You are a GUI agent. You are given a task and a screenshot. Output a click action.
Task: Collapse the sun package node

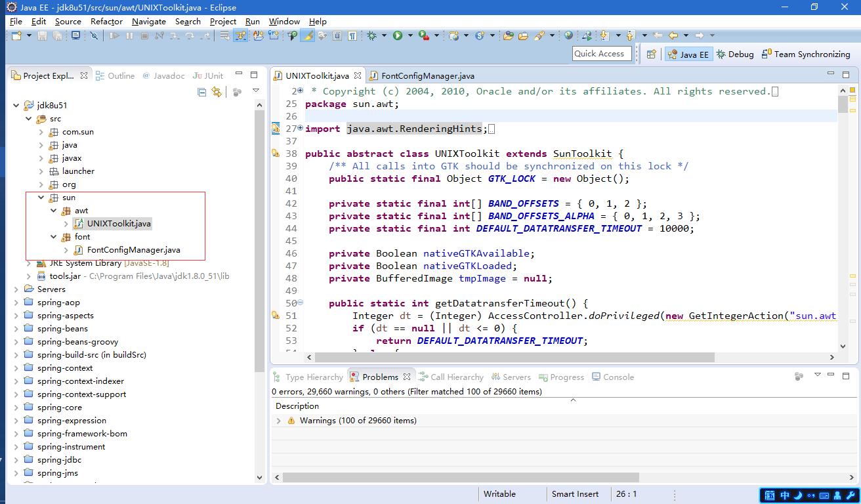click(41, 198)
